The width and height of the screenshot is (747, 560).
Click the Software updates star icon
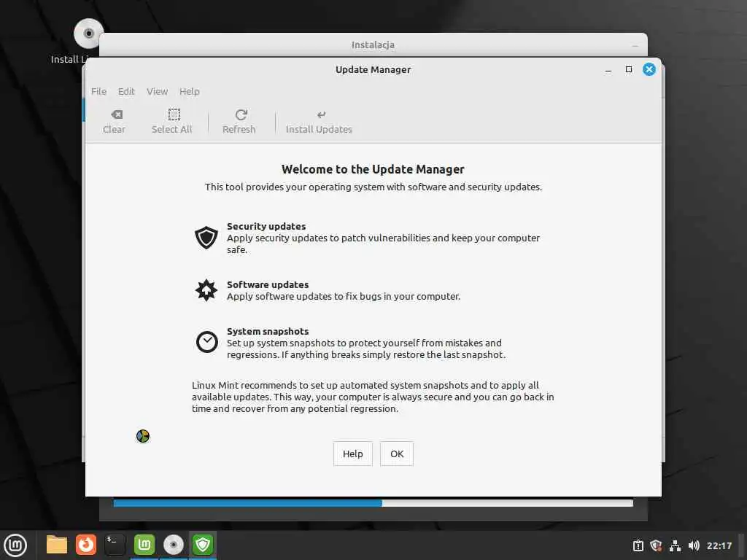(206, 290)
